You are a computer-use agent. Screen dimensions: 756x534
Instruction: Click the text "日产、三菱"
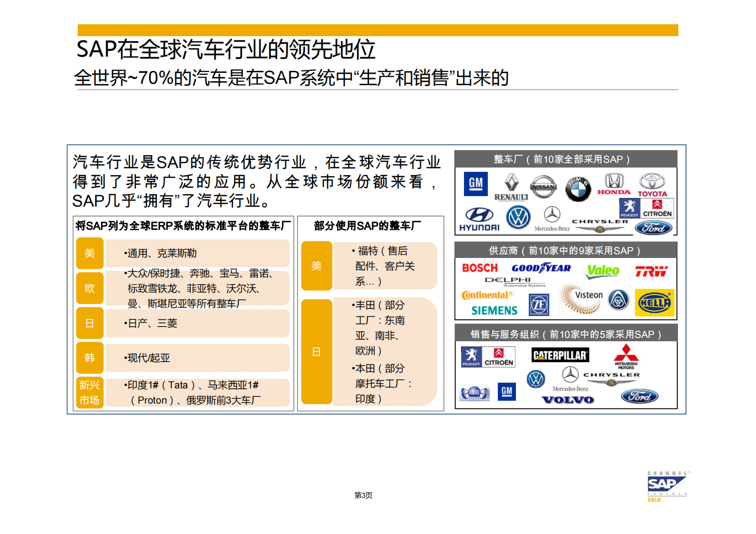[151, 323]
